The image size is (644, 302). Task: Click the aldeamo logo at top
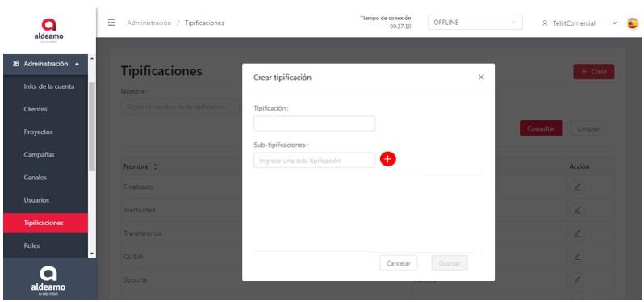tap(48, 29)
